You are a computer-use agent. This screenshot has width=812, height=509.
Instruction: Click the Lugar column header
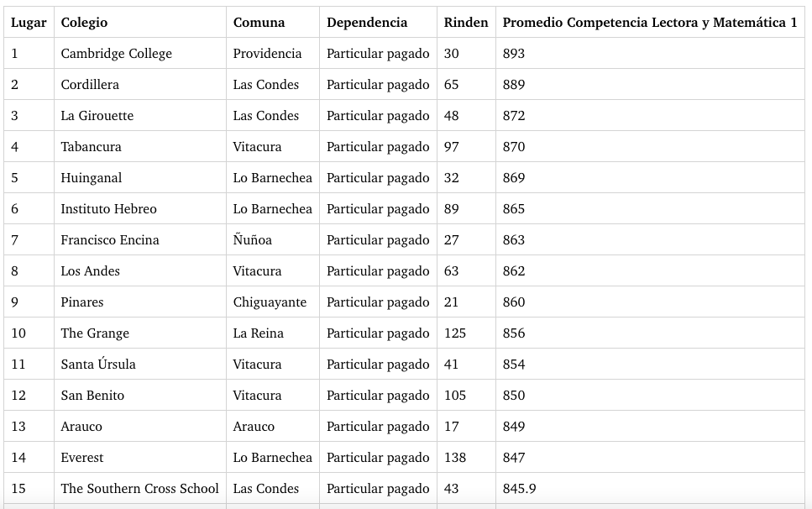coord(29,23)
